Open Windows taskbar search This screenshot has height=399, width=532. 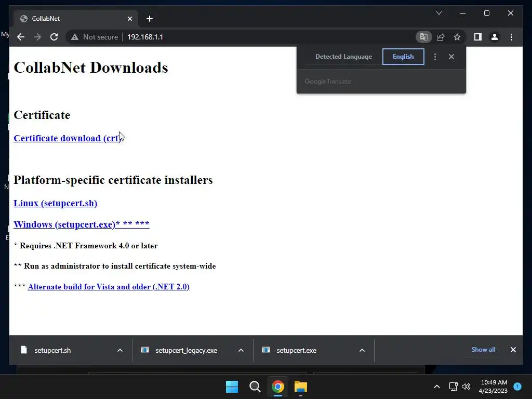255,387
